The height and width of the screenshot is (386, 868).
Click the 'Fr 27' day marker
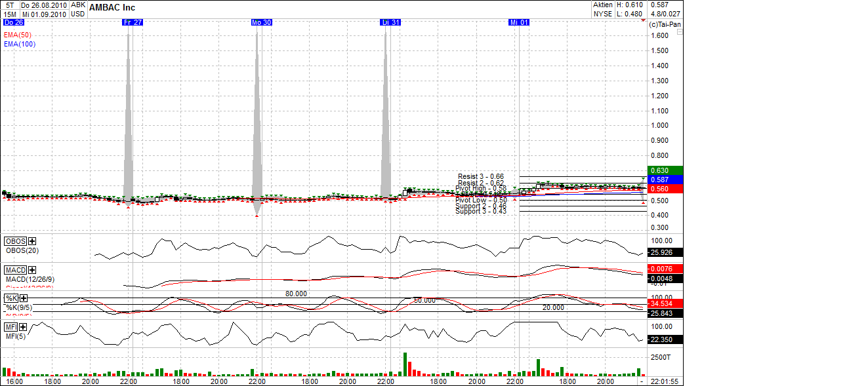pyautogui.click(x=133, y=22)
